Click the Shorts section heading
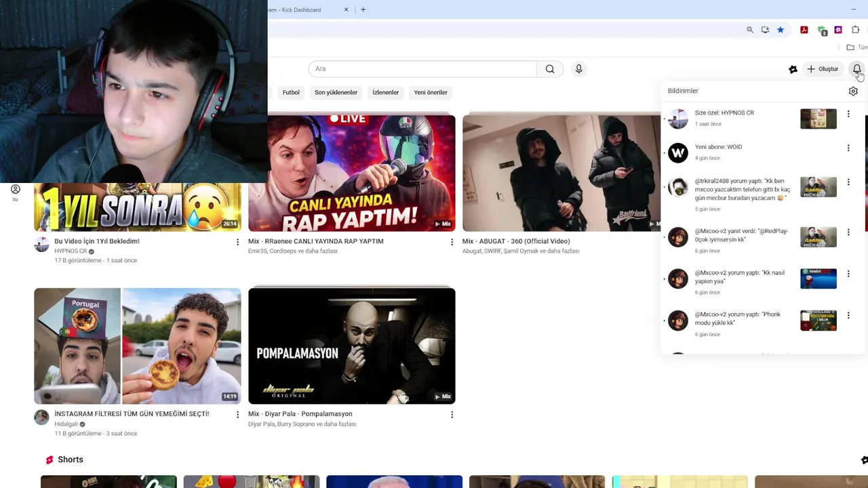 coord(71,460)
